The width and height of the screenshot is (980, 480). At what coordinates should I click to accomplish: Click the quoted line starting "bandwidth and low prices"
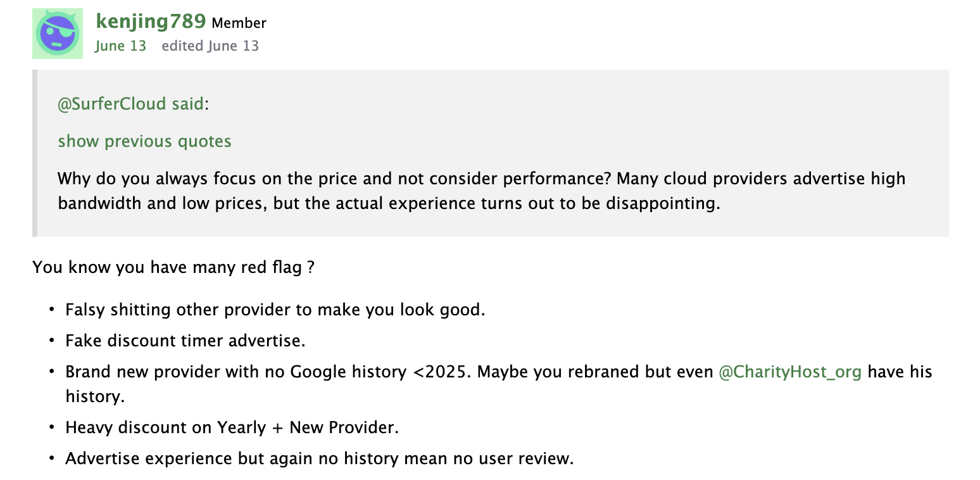click(389, 205)
